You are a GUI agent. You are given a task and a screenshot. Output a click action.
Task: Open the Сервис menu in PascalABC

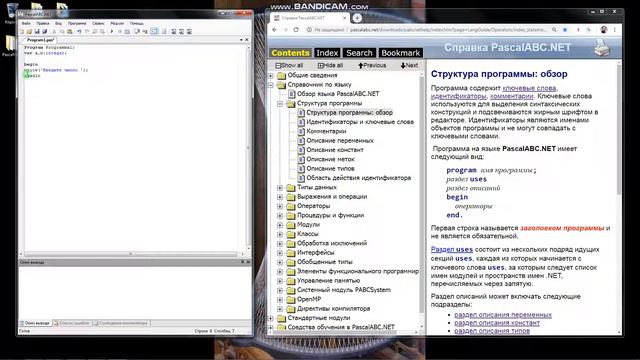[x=98, y=23]
